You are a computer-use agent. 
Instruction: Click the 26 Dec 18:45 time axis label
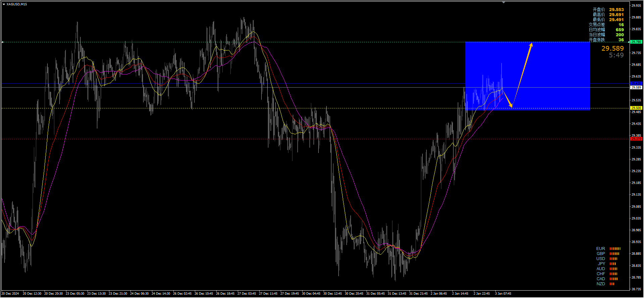(x=225, y=294)
